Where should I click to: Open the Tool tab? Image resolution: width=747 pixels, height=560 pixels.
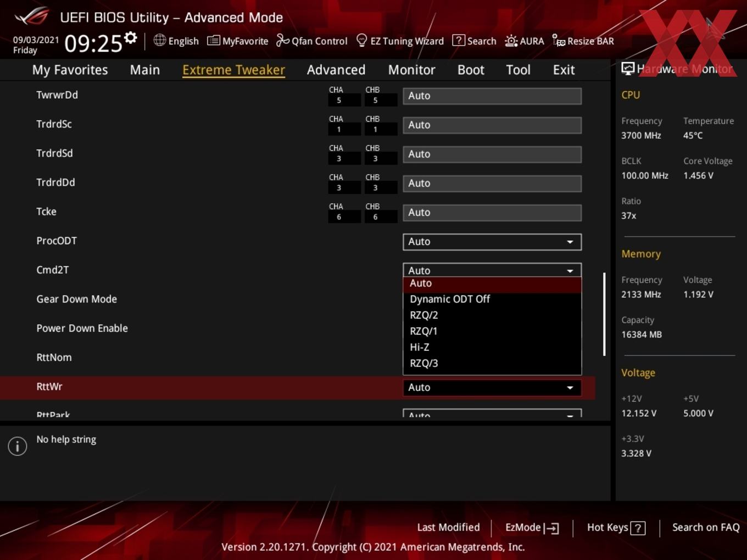[x=518, y=70]
